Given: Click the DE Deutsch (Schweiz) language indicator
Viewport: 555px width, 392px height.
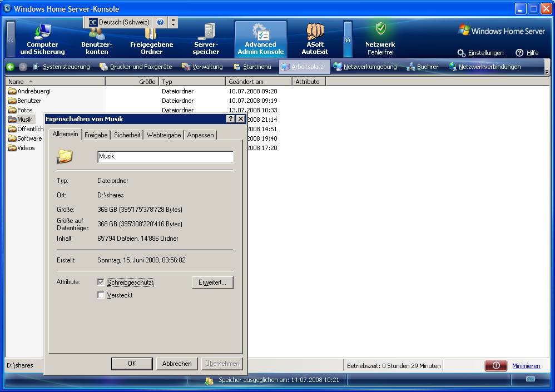Looking at the screenshot, I should [x=119, y=22].
